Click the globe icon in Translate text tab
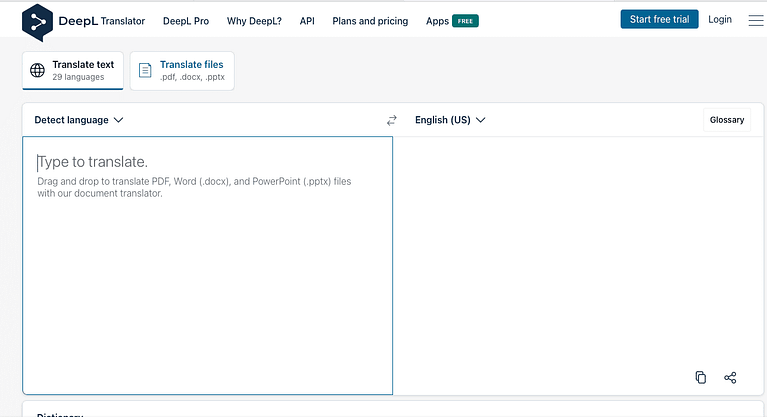 pyautogui.click(x=37, y=70)
